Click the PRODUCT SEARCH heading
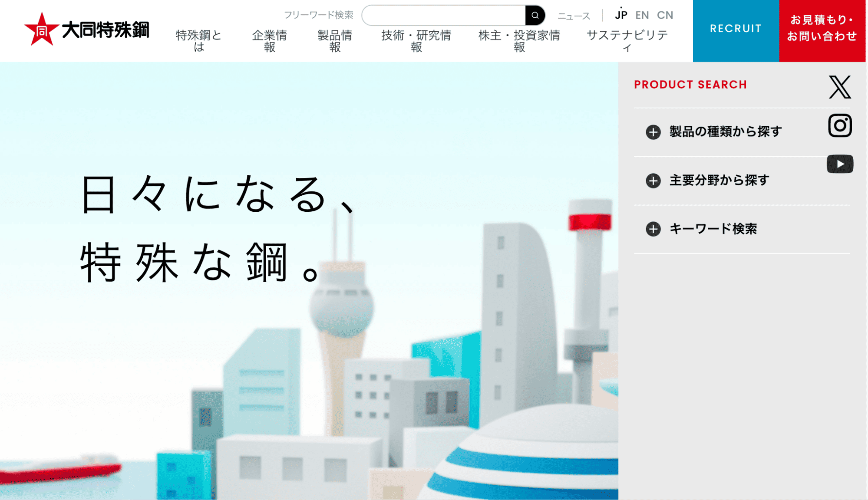This screenshot has width=868, height=500. tap(690, 85)
